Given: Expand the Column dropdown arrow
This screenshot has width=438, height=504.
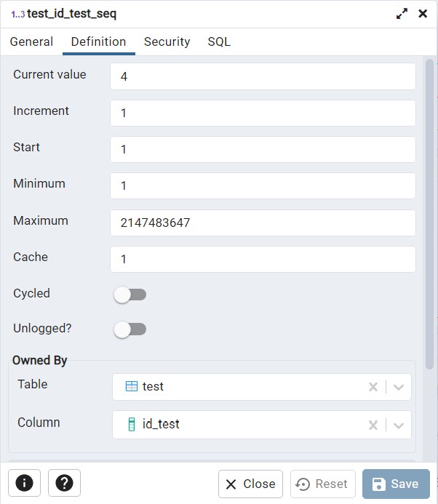Looking at the screenshot, I should [398, 425].
